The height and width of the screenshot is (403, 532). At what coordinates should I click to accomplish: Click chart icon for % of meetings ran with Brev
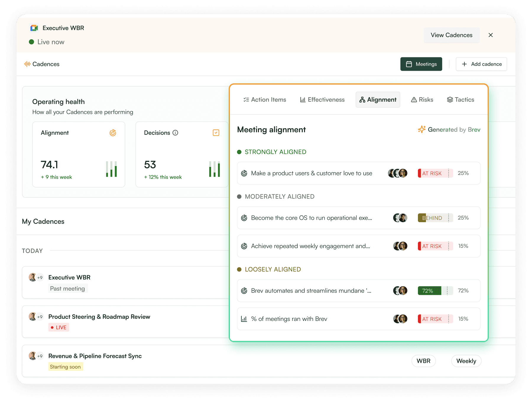coord(244,319)
